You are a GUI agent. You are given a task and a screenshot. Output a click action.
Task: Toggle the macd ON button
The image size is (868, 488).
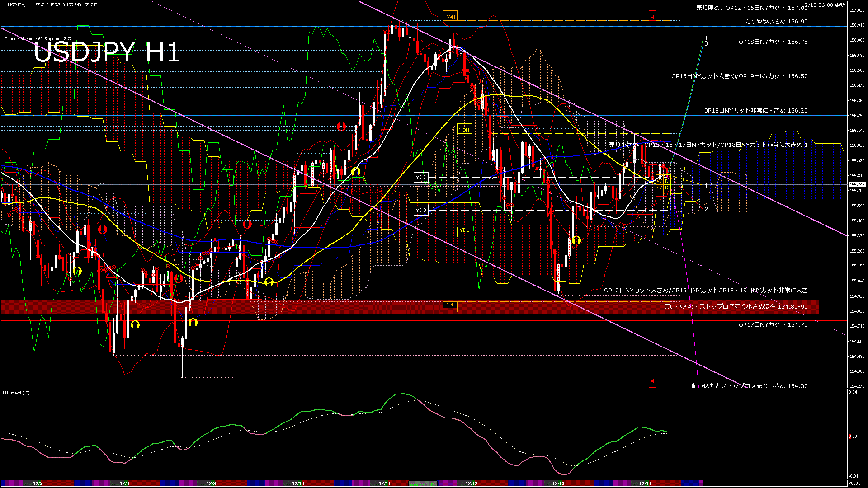point(423,484)
